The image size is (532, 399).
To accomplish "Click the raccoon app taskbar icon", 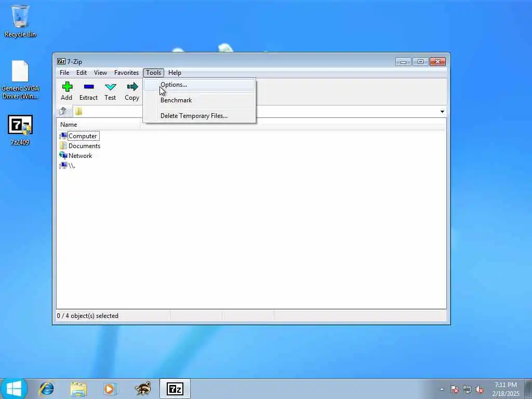I will click(x=143, y=389).
